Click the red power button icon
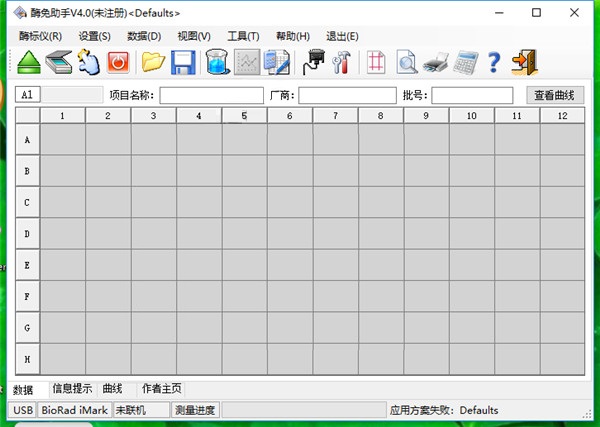600x427 pixels. click(119, 62)
